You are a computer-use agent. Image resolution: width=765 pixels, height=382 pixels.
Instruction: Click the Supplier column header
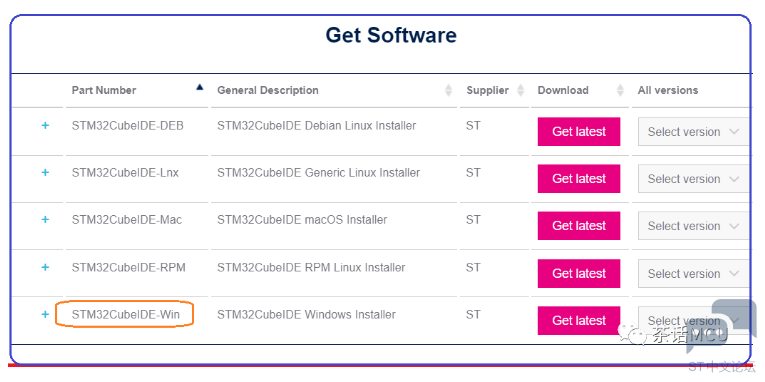point(487,90)
